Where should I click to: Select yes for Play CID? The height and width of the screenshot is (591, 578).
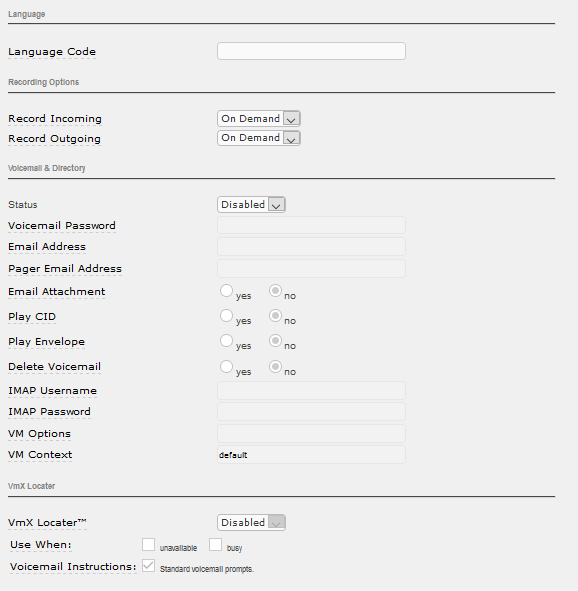[x=226, y=315]
